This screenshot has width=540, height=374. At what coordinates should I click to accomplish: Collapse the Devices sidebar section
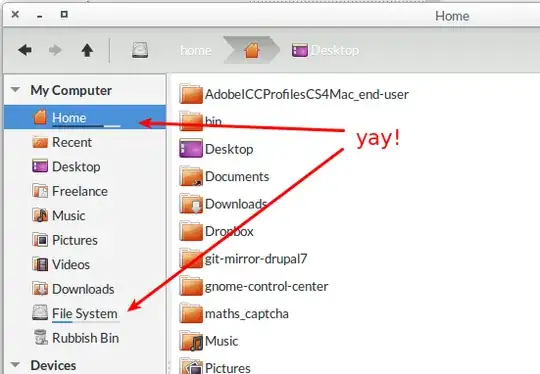click(15, 364)
